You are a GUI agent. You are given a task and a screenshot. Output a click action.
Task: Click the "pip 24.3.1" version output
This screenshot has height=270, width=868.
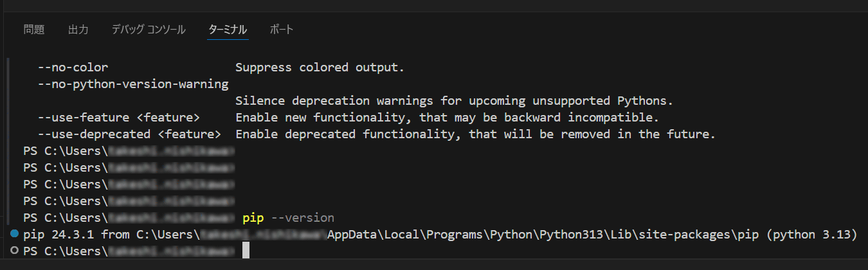59,235
